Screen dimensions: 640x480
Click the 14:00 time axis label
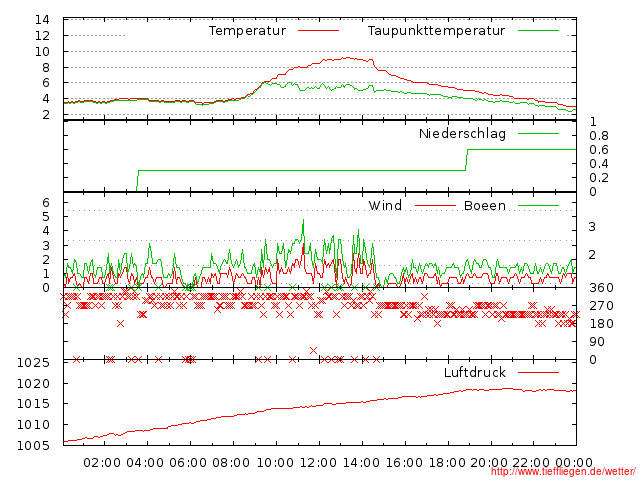tap(361, 462)
